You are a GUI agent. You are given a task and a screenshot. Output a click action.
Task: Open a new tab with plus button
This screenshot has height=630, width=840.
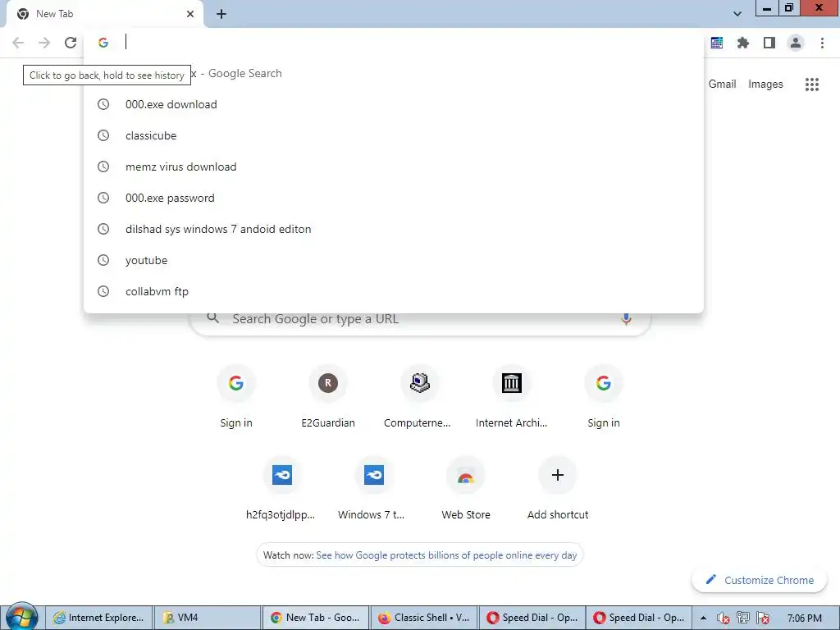pos(221,14)
